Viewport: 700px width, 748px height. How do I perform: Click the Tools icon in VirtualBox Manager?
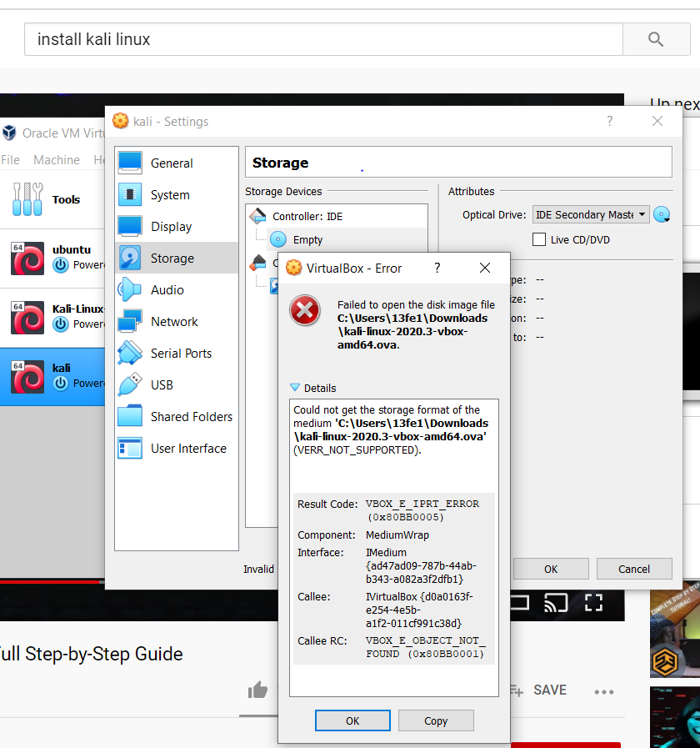[x=27, y=199]
